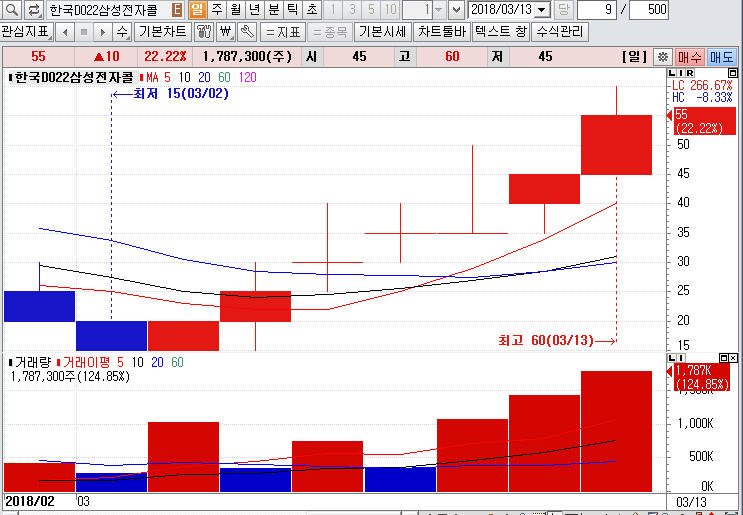Open the 2018/03/13 date dropdown
The width and height of the screenshot is (743, 515).
coord(542,10)
